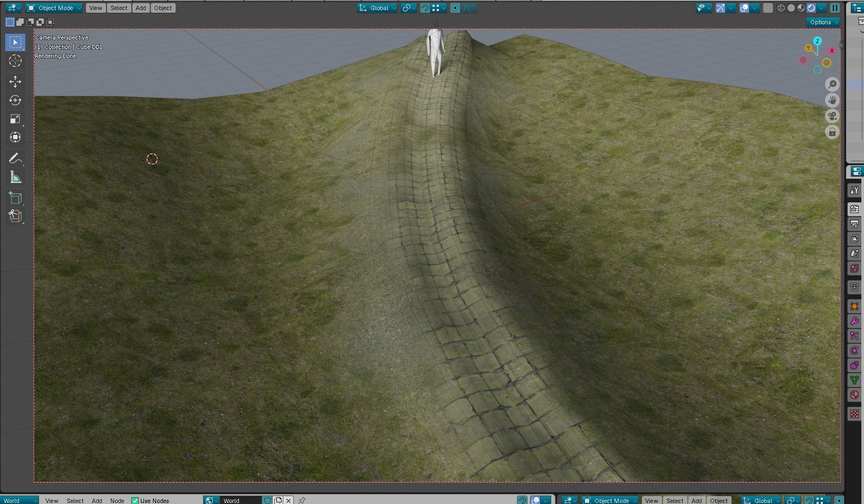Open the Tool settings tab in Properties
The width and height of the screenshot is (864, 504).
[x=855, y=190]
